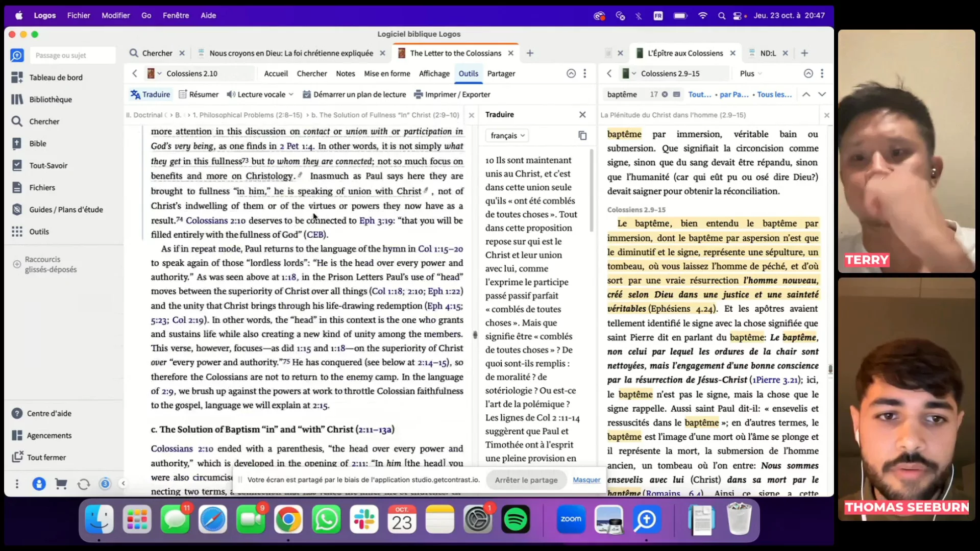
Task: Open the Mise en forme menu
Action: (x=387, y=73)
